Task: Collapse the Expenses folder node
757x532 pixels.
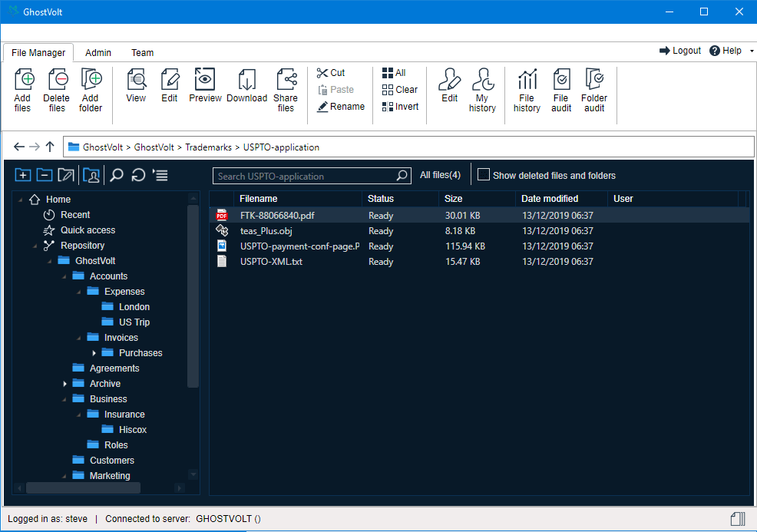Action: pos(80,292)
